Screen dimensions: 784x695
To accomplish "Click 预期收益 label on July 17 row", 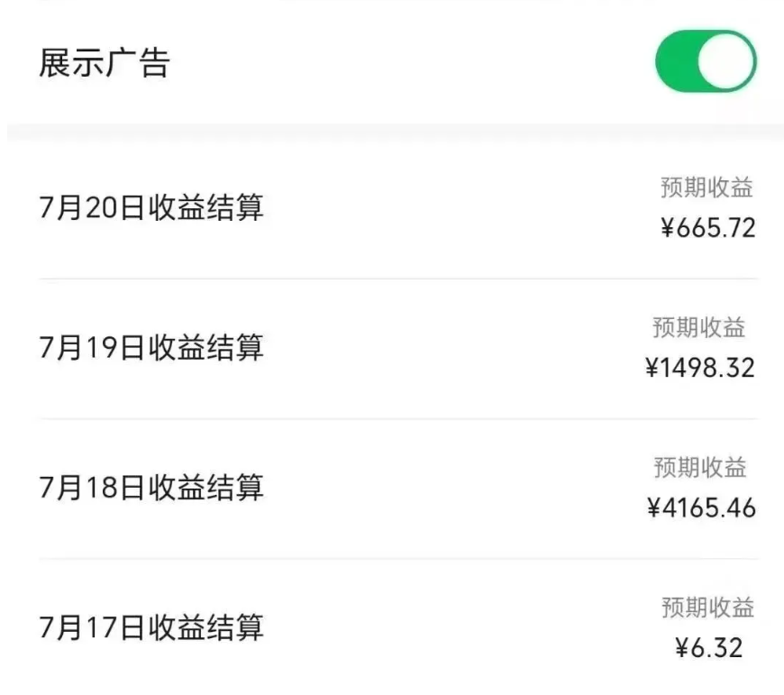I will (x=705, y=605).
